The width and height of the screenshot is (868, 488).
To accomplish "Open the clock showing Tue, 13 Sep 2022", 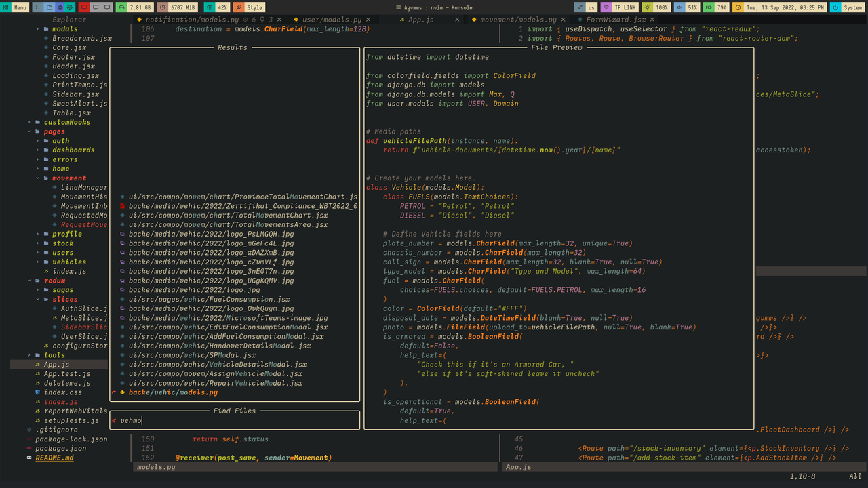I will [x=780, y=7].
